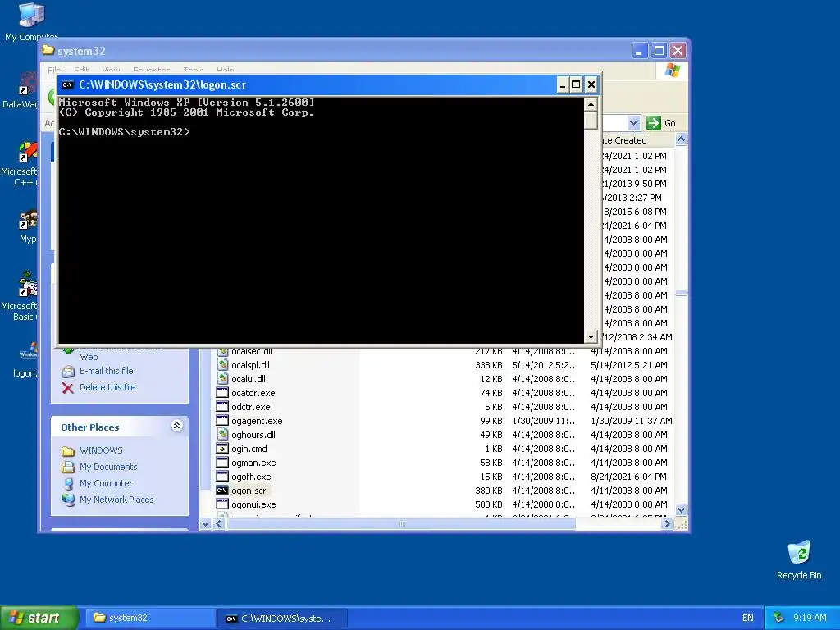Click the login.cmd file icon

click(222, 449)
